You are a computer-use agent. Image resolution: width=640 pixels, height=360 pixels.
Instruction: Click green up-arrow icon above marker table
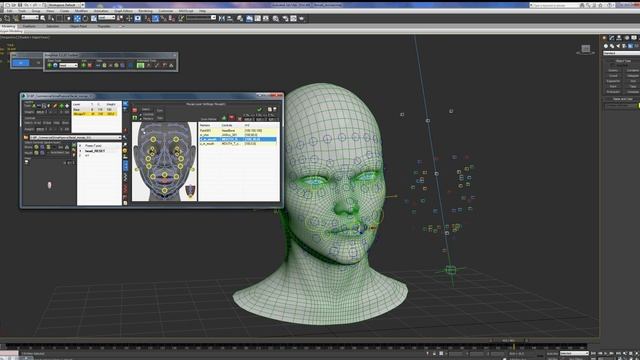pos(224,118)
